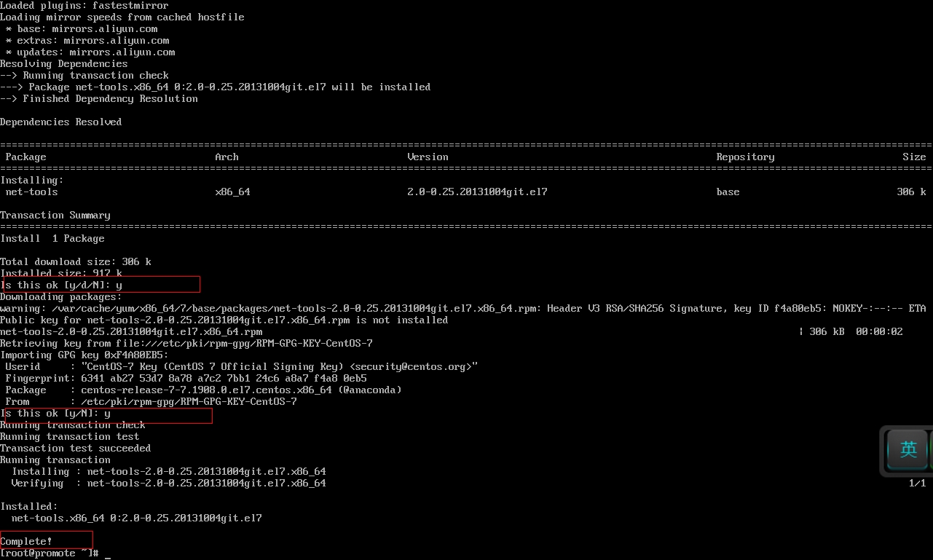Click the '* updates: mirrors.aliyun.com' line
Viewport: 933px width, 560px height.
pyautogui.click(x=90, y=52)
